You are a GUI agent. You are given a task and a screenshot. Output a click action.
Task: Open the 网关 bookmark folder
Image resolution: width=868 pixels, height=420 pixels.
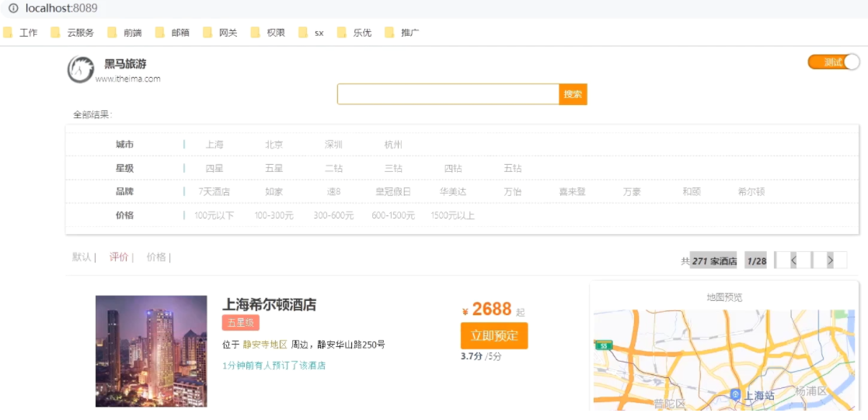tap(221, 33)
